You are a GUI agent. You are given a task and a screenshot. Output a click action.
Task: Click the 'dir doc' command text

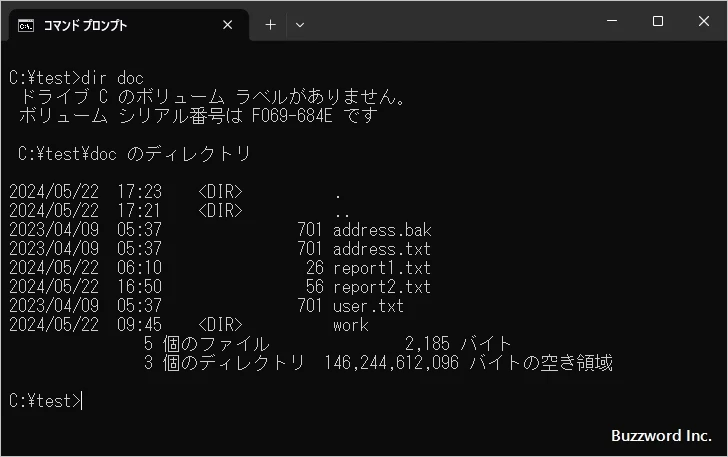pyautogui.click(x=112, y=78)
